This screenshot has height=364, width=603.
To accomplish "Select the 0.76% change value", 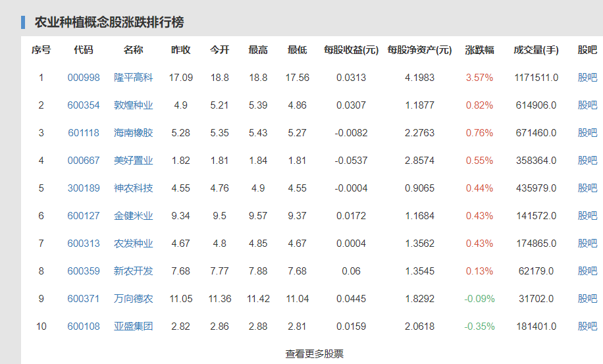I will [479, 133].
